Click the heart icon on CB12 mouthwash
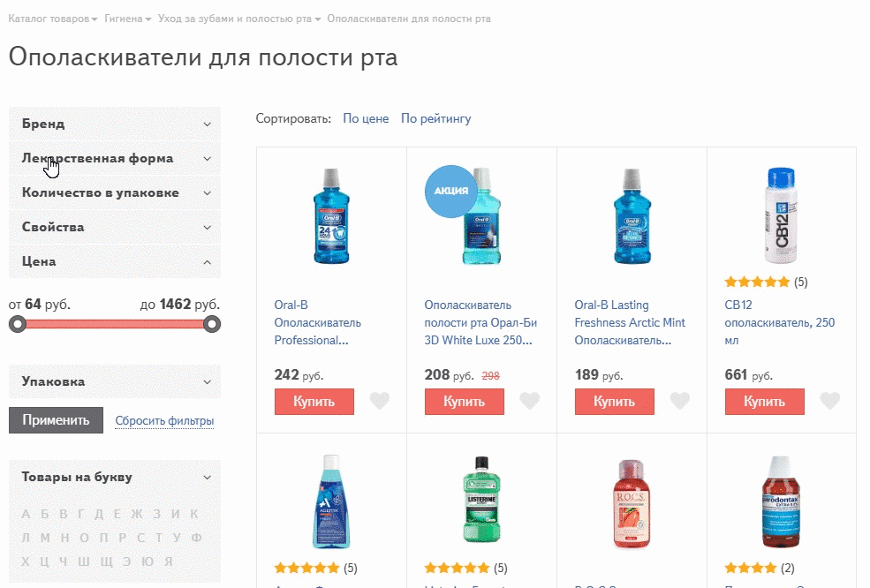This screenshot has height=588, width=870. (830, 401)
